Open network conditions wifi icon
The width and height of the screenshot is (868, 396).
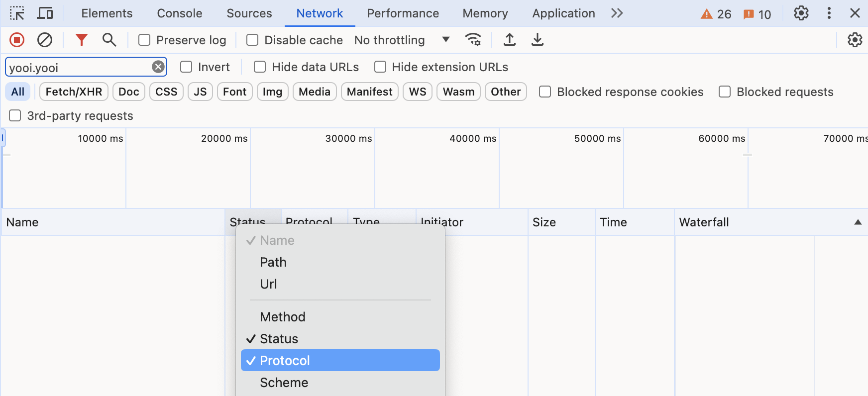tap(473, 40)
